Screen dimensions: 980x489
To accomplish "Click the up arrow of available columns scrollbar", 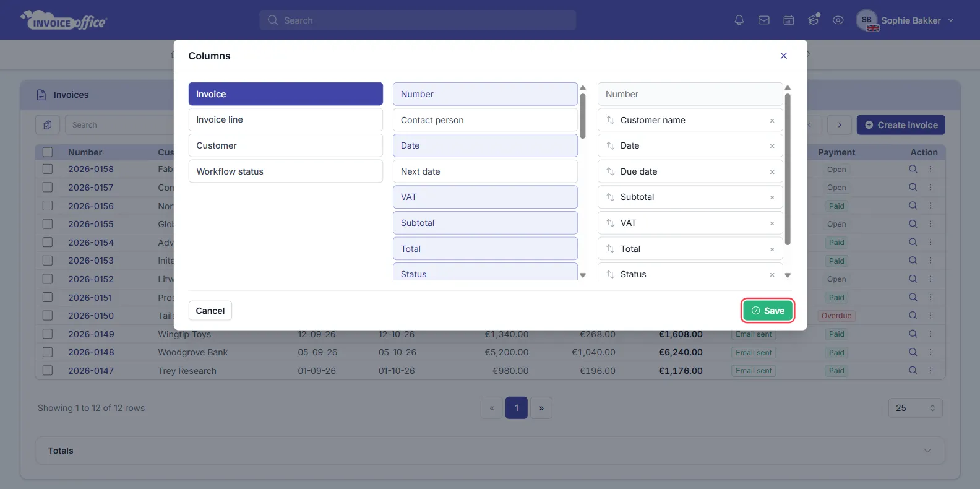I will 583,88.
